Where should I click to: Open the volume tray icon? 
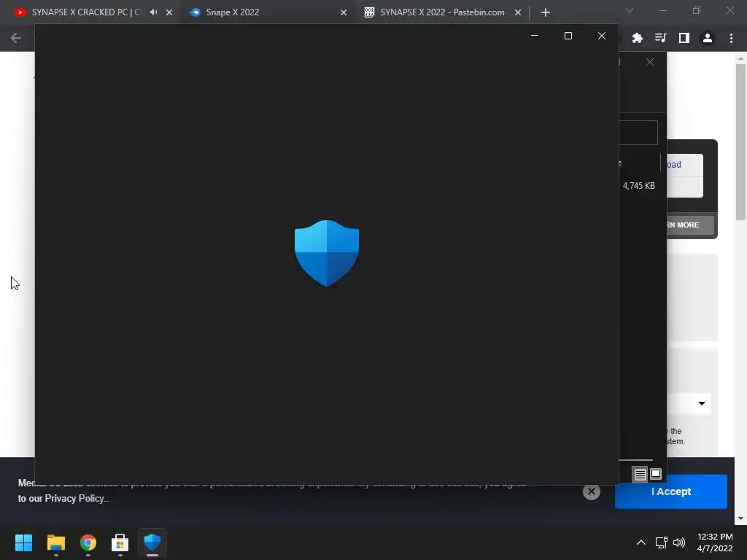click(x=679, y=542)
